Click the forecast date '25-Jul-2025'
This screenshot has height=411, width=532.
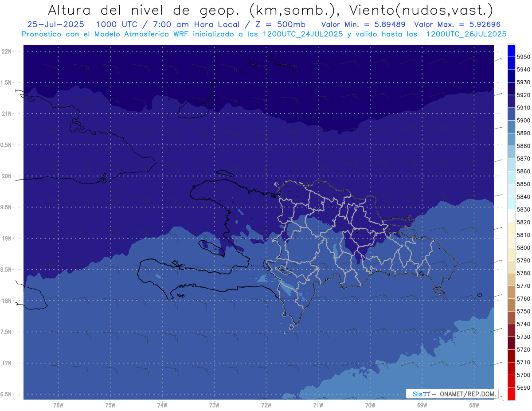pos(55,24)
